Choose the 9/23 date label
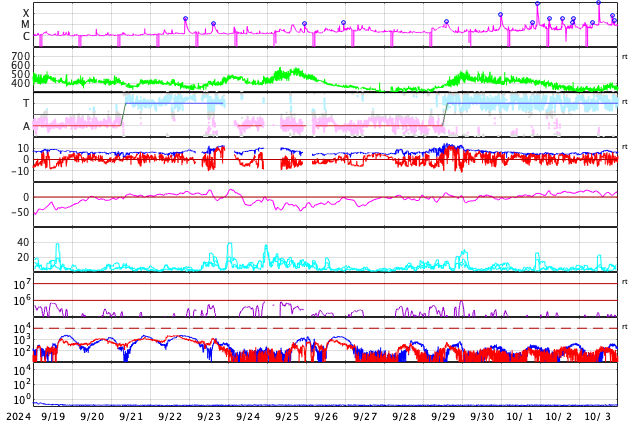 (x=209, y=416)
